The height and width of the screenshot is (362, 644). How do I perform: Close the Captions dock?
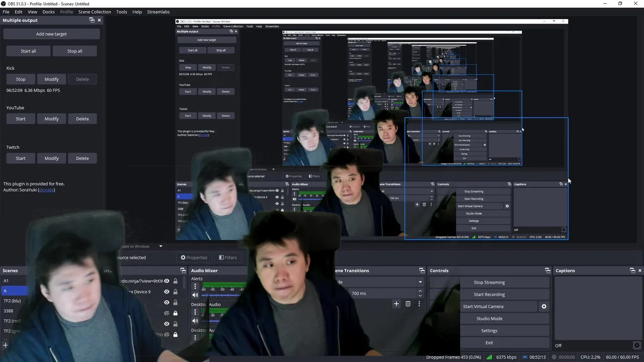pos(640,270)
